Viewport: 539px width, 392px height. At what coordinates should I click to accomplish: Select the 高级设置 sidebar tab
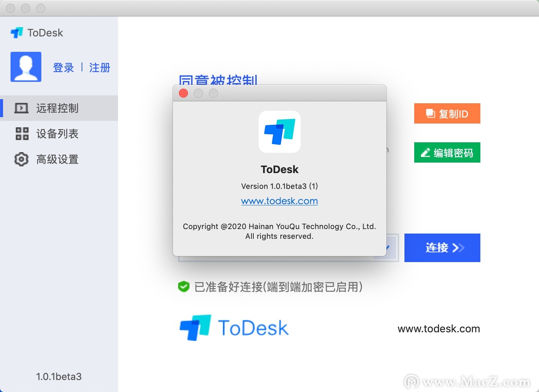pos(59,159)
